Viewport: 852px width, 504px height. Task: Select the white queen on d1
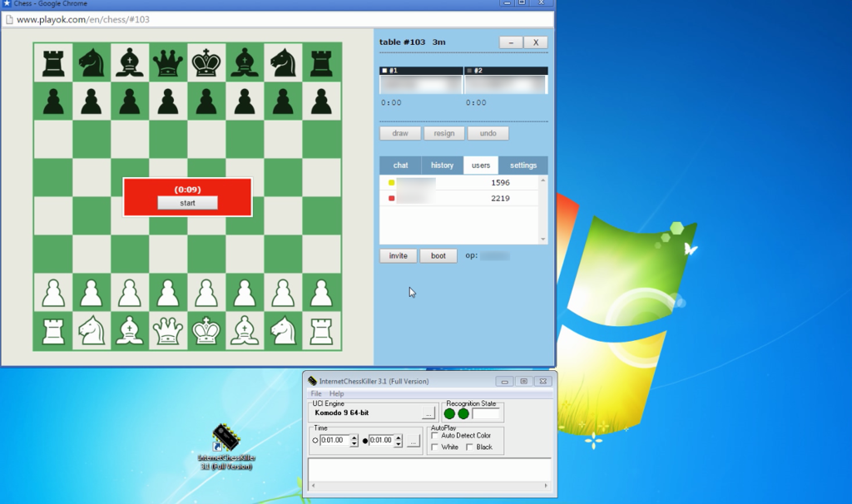168,331
